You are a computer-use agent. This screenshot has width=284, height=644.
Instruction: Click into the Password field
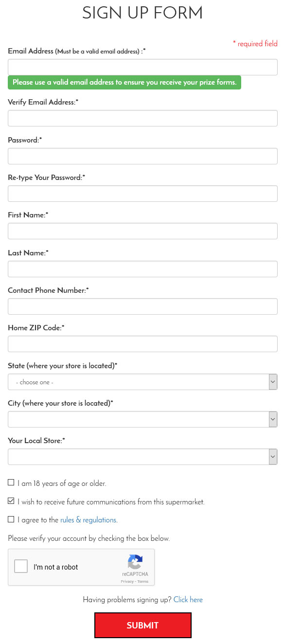pos(142,156)
